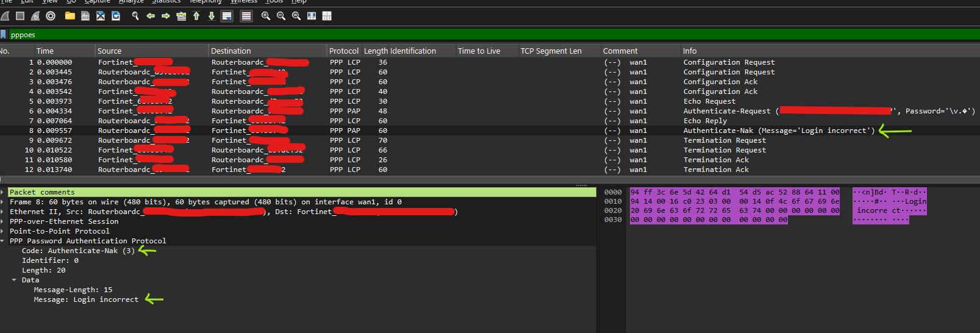
Task: Open the Statistics menu
Action: (x=166, y=2)
